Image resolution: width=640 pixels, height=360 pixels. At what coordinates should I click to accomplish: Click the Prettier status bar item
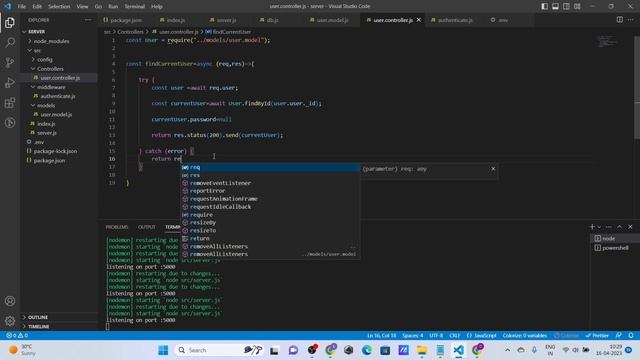coord(597,335)
